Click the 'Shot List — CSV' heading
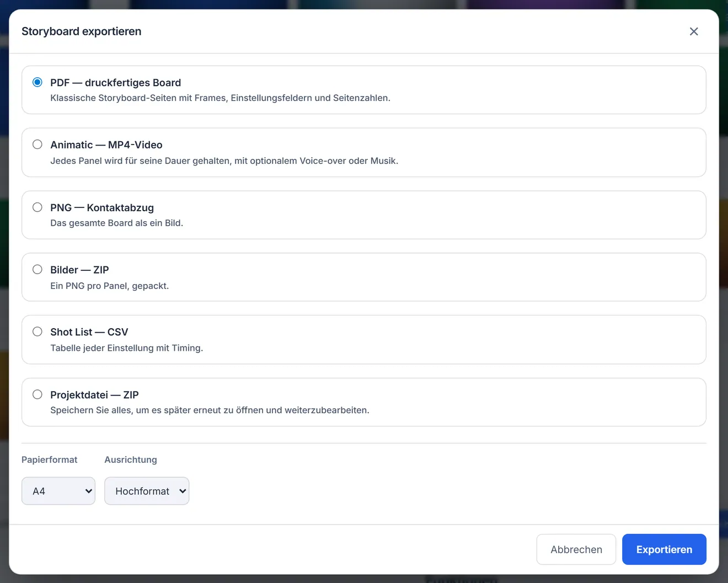This screenshot has width=728, height=583. click(x=89, y=332)
